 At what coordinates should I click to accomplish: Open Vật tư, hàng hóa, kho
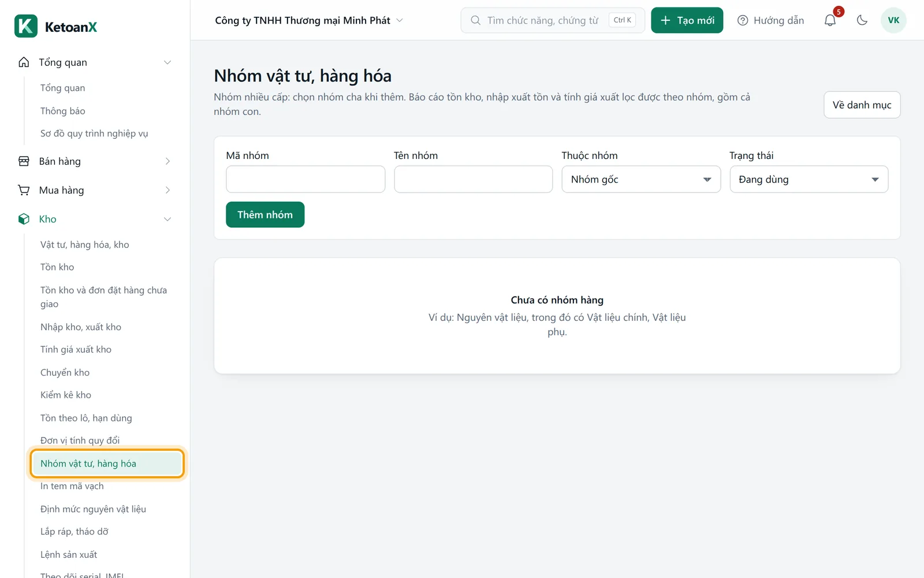tap(85, 244)
